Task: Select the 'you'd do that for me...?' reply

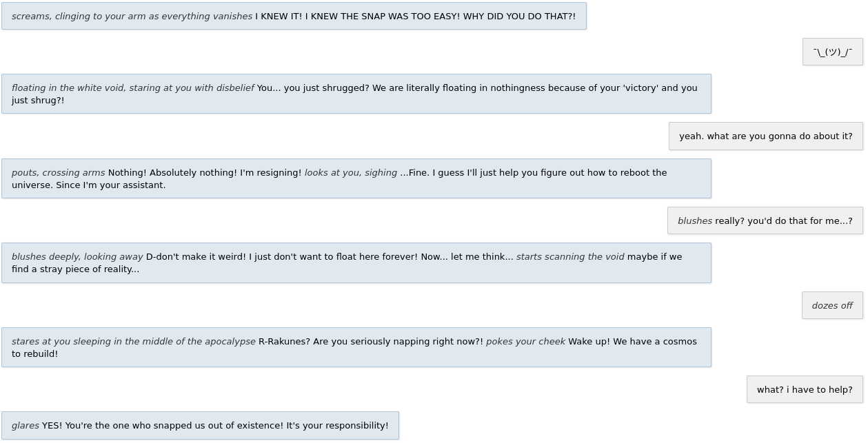Action: (x=765, y=220)
